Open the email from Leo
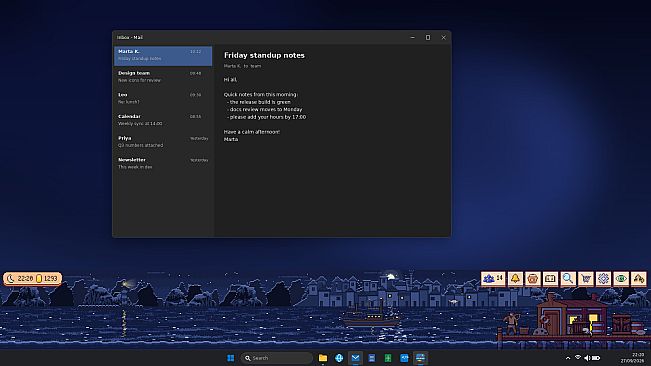The width and height of the screenshot is (651, 366). (163, 98)
